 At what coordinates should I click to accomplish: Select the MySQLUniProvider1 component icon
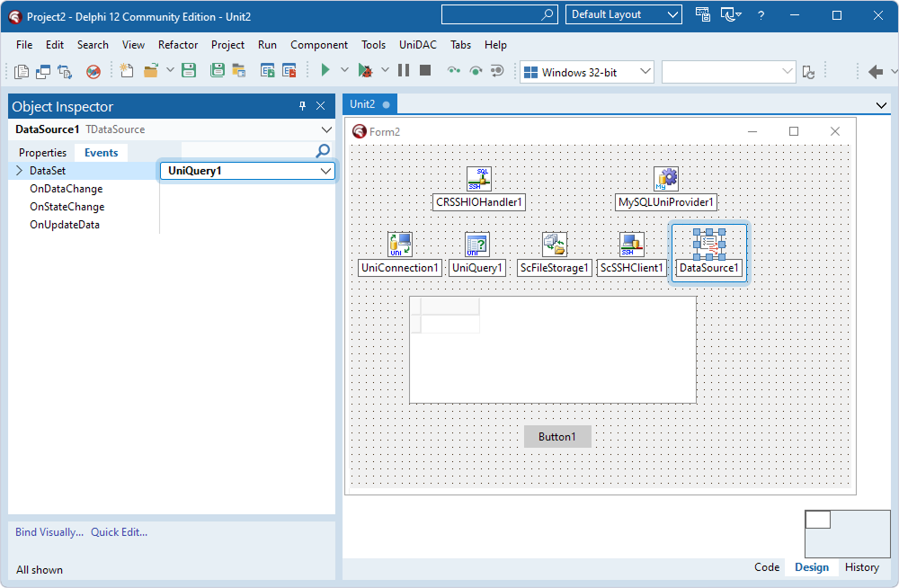tap(666, 178)
